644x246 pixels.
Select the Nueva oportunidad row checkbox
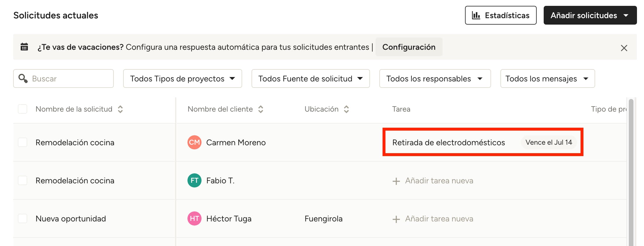tap(23, 218)
